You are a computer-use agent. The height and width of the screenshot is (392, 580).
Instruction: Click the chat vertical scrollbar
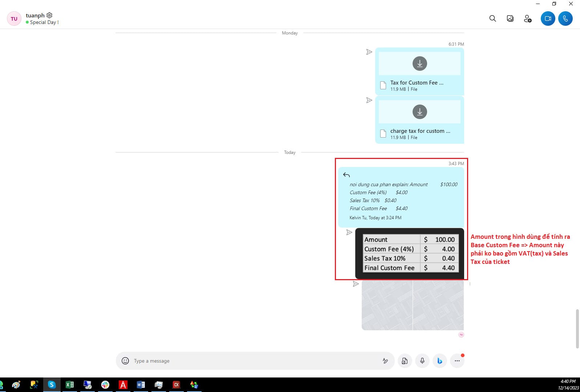click(x=577, y=328)
